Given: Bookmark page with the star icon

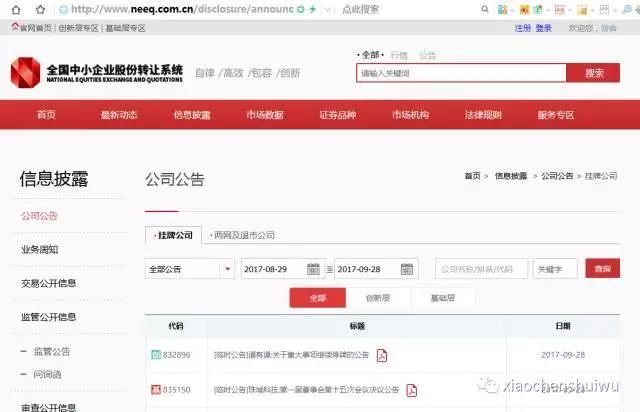Looking at the screenshot, I should [40, 9].
